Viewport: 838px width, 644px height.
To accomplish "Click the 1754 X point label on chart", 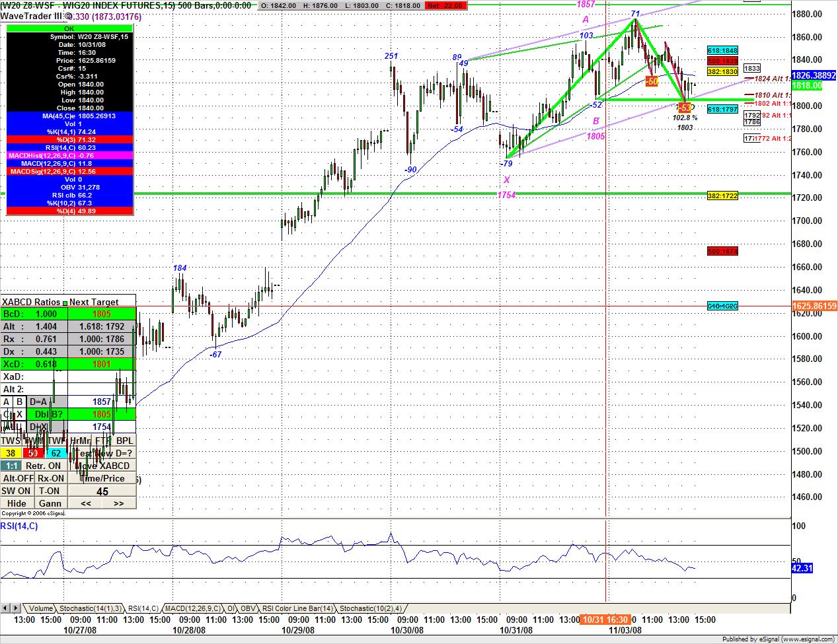I will [x=506, y=195].
